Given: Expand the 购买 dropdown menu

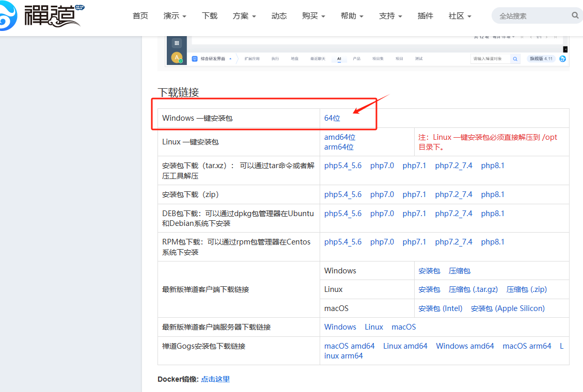Looking at the screenshot, I should 314,15.
